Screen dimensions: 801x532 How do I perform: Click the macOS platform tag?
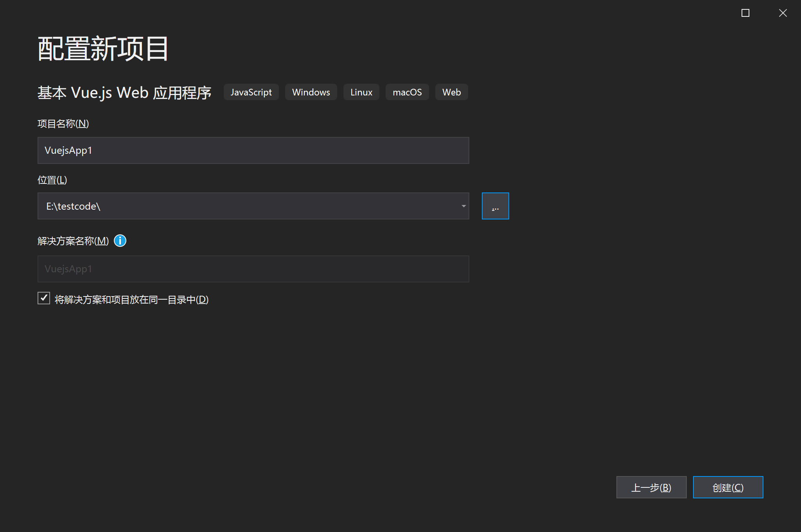pos(407,92)
